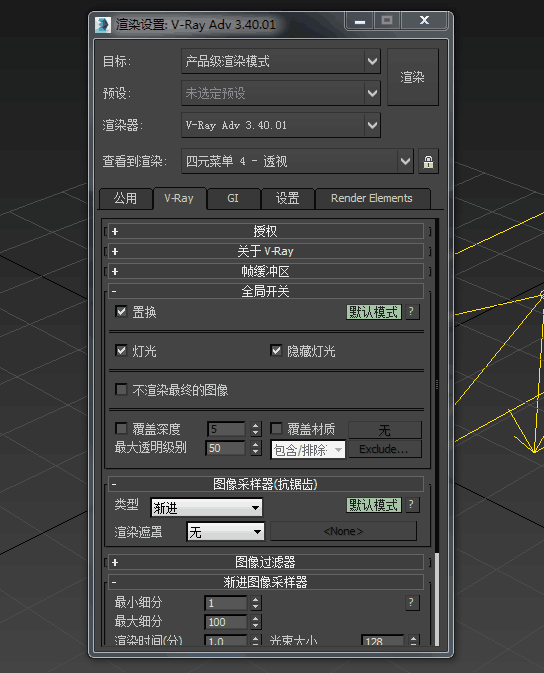Open the 渲染遮罩 dropdown
The image size is (544, 673).
(225, 532)
